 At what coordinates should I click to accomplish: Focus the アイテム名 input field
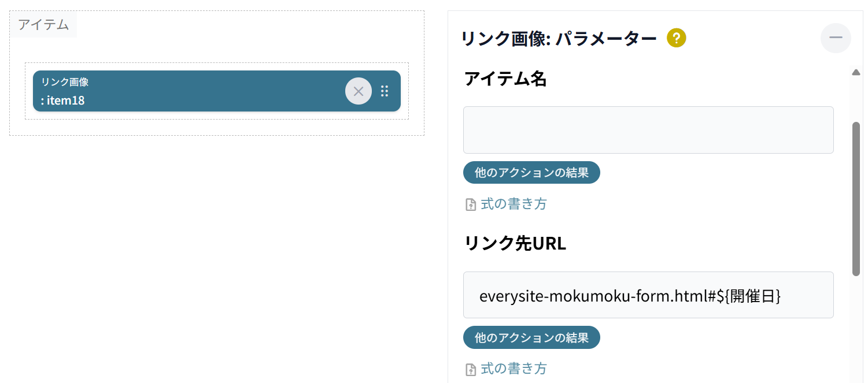(x=648, y=130)
